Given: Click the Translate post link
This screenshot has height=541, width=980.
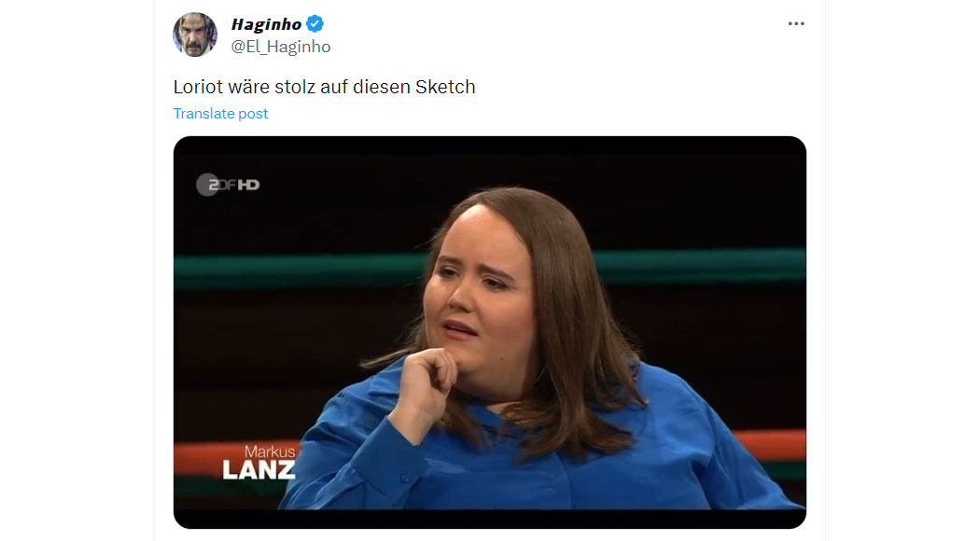Looking at the screenshot, I should click(220, 114).
